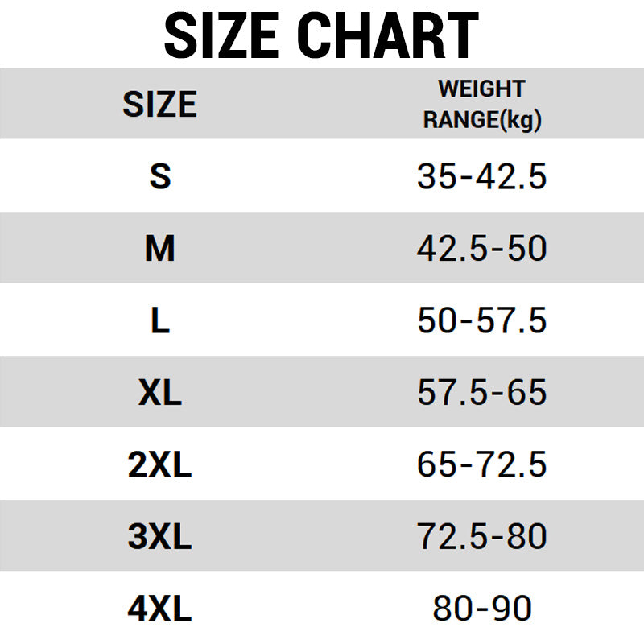Select the 4XL size label
Viewport: 644px width, 644px height.
coord(160,609)
